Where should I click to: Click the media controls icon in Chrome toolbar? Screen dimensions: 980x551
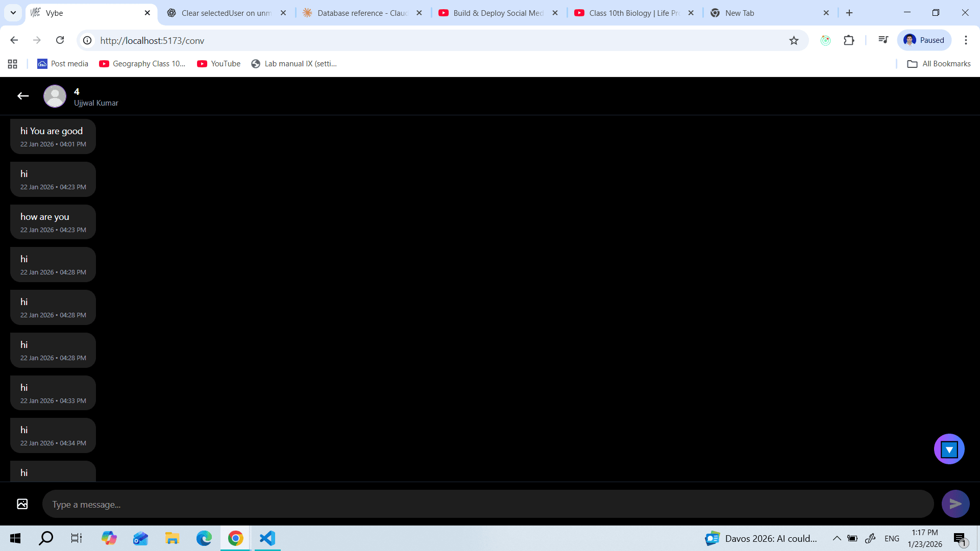coord(883,40)
